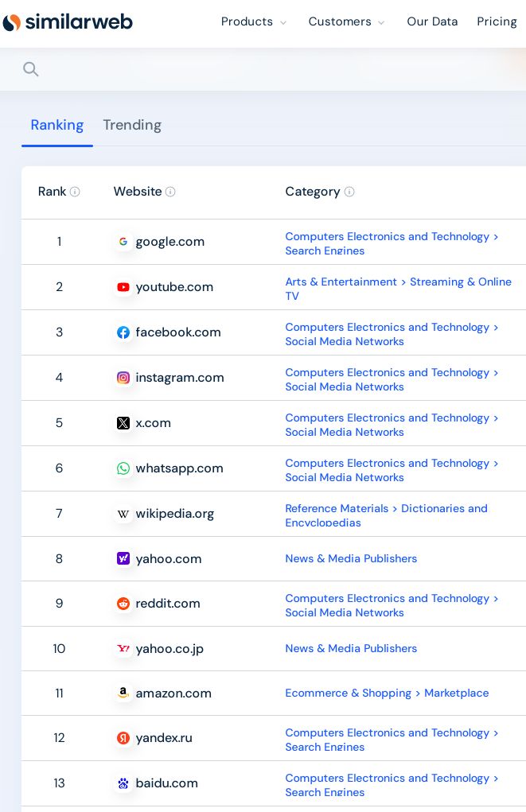Image resolution: width=526 pixels, height=812 pixels.
Task: Select the Ranking tab
Action: point(57,125)
